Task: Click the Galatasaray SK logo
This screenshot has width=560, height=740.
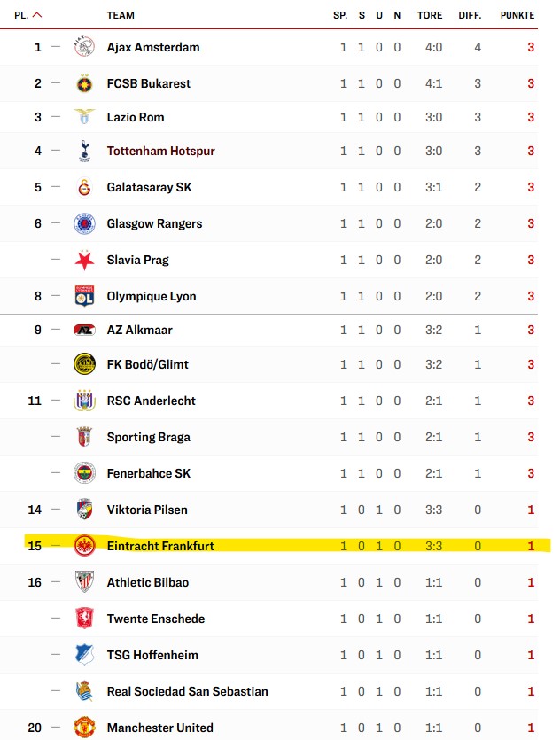Action: pos(84,187)
